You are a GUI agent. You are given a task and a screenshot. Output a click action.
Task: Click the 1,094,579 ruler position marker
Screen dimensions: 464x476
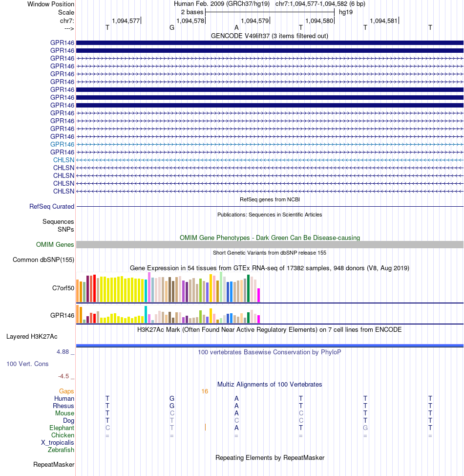[x=255, y=21]
